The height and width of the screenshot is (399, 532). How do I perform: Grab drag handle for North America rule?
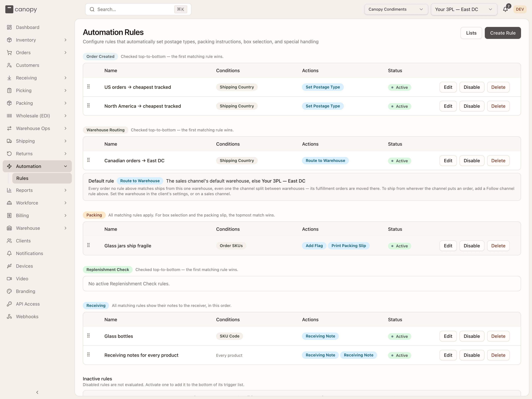pos(88,105)
